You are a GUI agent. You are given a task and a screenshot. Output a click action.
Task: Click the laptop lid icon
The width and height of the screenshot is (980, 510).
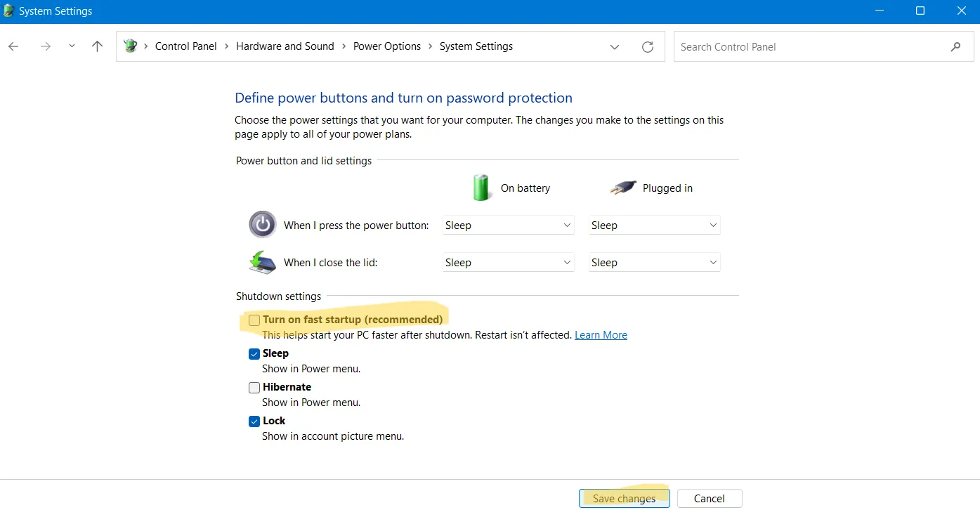[x=262, y=261]
